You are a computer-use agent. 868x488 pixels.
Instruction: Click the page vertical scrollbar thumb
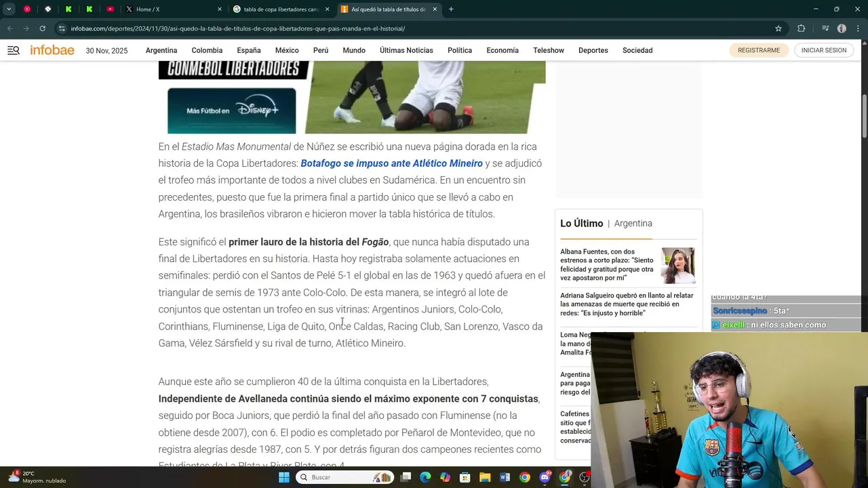pos(864,117)
